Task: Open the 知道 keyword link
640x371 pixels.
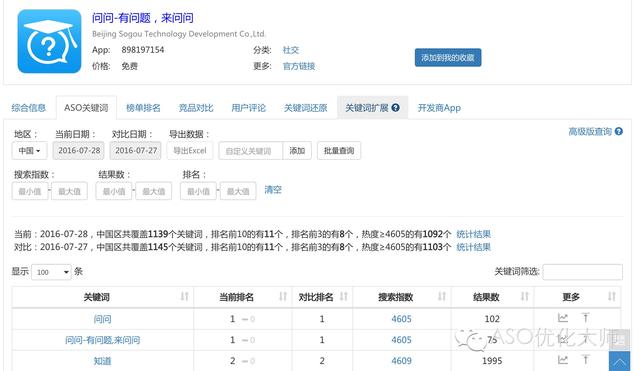Action: point(102,361)
